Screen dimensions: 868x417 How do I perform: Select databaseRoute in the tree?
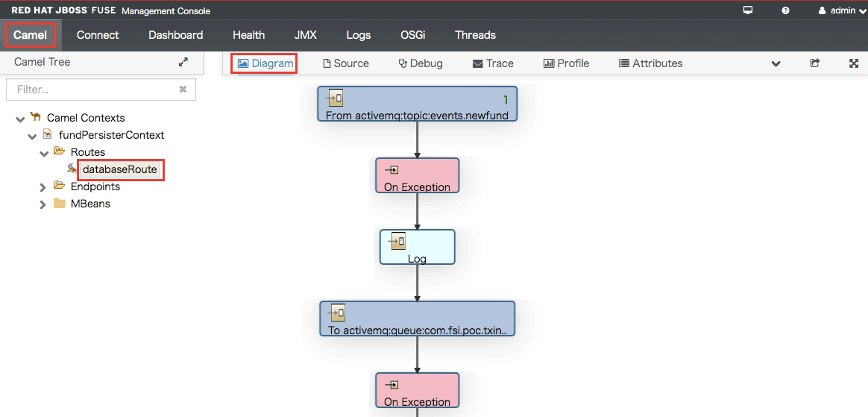[119, 169]
